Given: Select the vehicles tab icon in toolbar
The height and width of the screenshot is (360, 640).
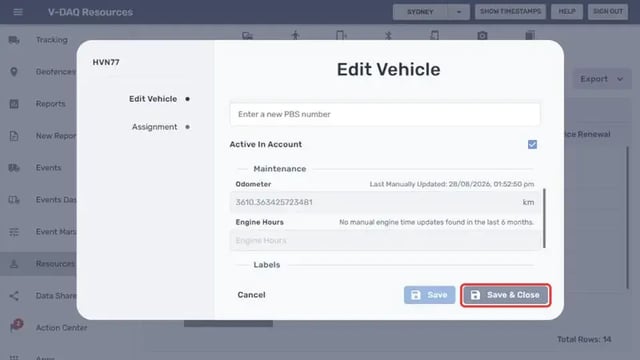Looking at the screenshot, I should point(247,36).
